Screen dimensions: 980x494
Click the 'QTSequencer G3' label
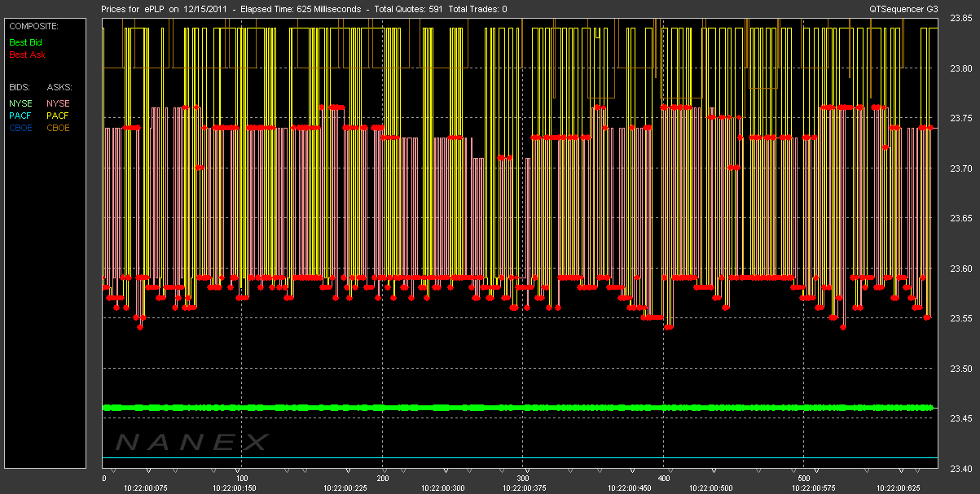[x=903, y=9]
